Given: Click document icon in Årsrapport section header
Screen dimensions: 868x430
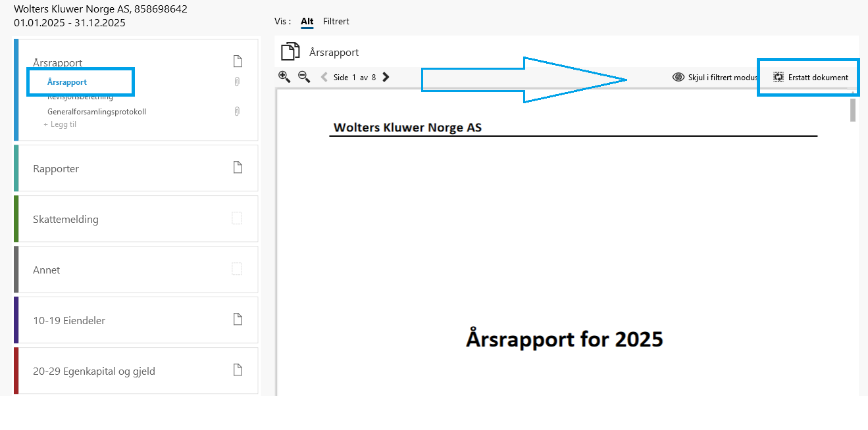Looking at the screenshot, I should pos(238,62).
